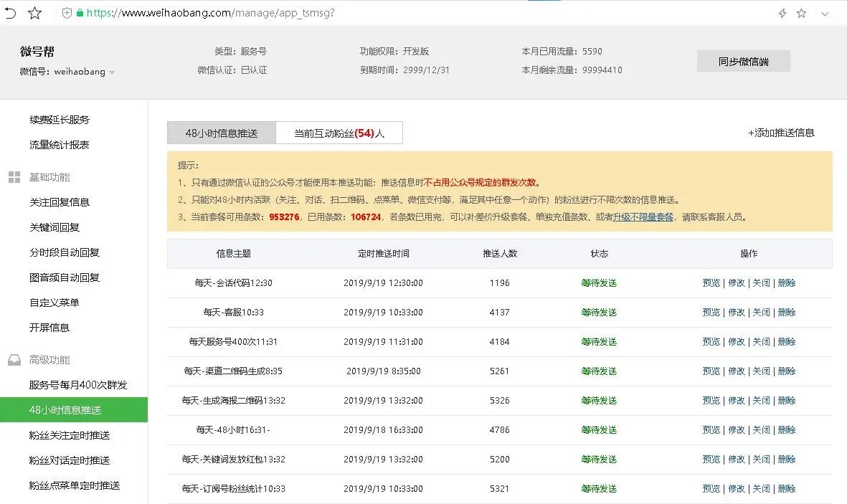Image resolution: width=847 pixels, height=504 pixels.
Task: Click 预览 for 每天-渠道二维码生成8:35 row
Action: point(711,371)
